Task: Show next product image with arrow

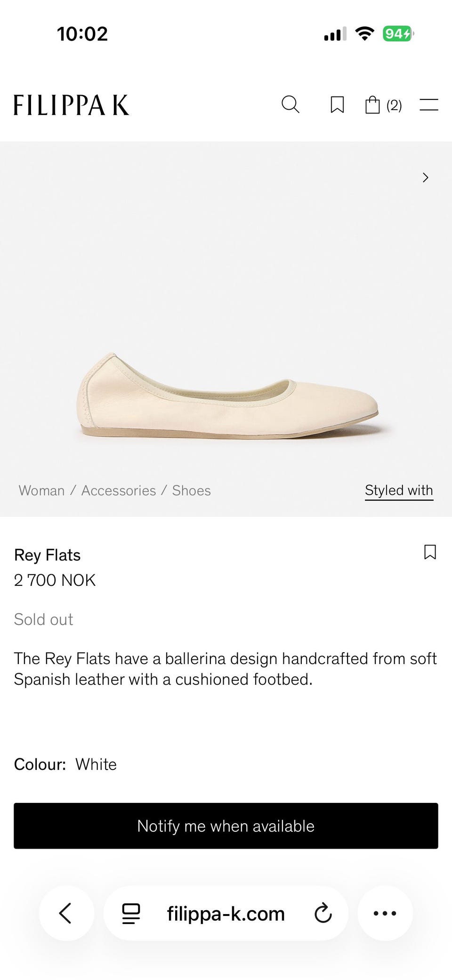Action: point(426,178)
